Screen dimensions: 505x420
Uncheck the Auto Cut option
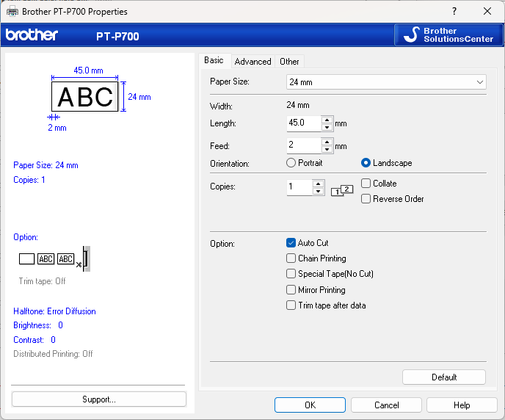click(x=308, y=243)
